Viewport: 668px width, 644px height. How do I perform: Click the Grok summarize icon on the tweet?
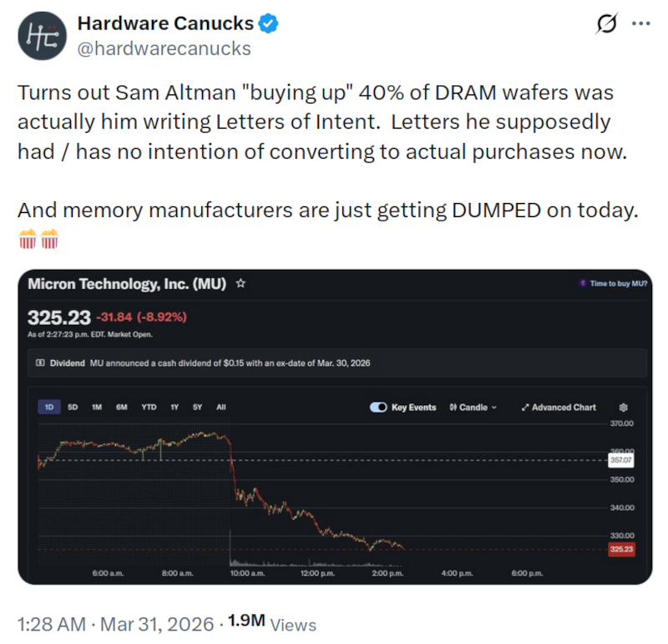[607, 24]
